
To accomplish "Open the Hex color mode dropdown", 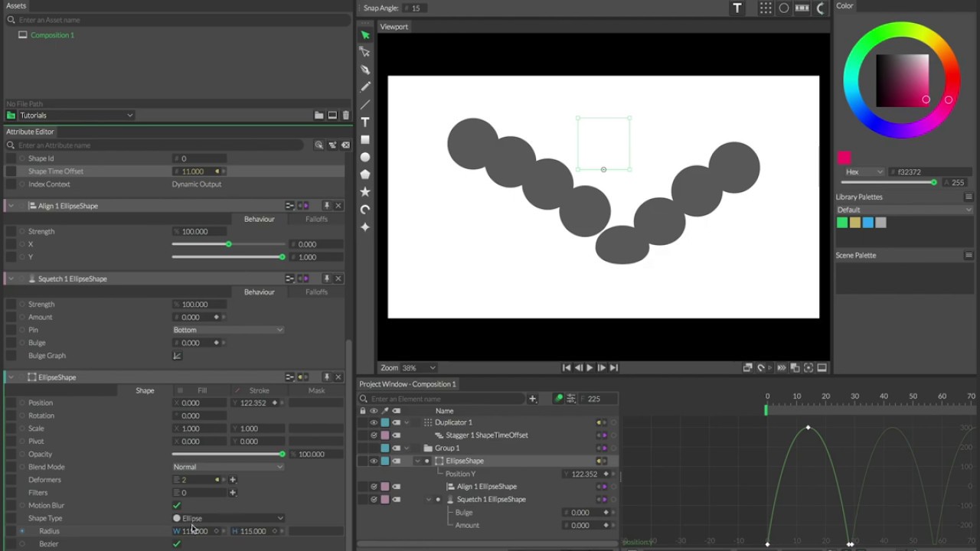I will 864,172.
